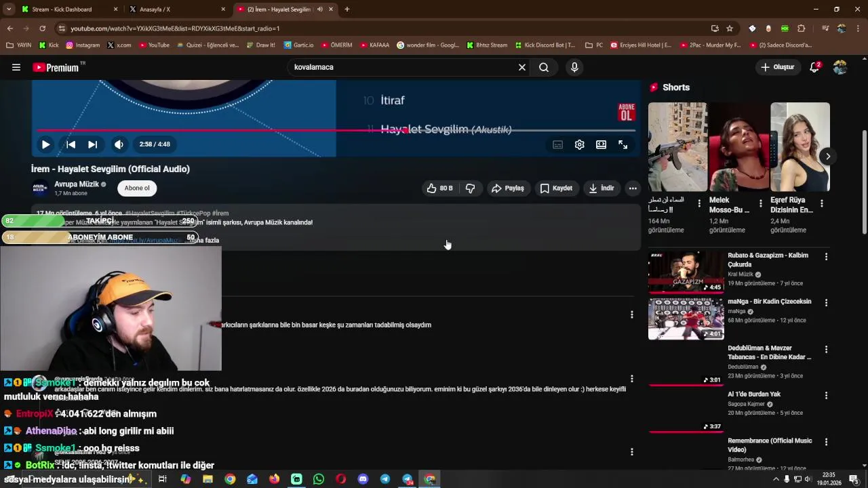This screenshot has height=488, width=868.
Task: Open options for Remembrance video
Action: (826, 442)
